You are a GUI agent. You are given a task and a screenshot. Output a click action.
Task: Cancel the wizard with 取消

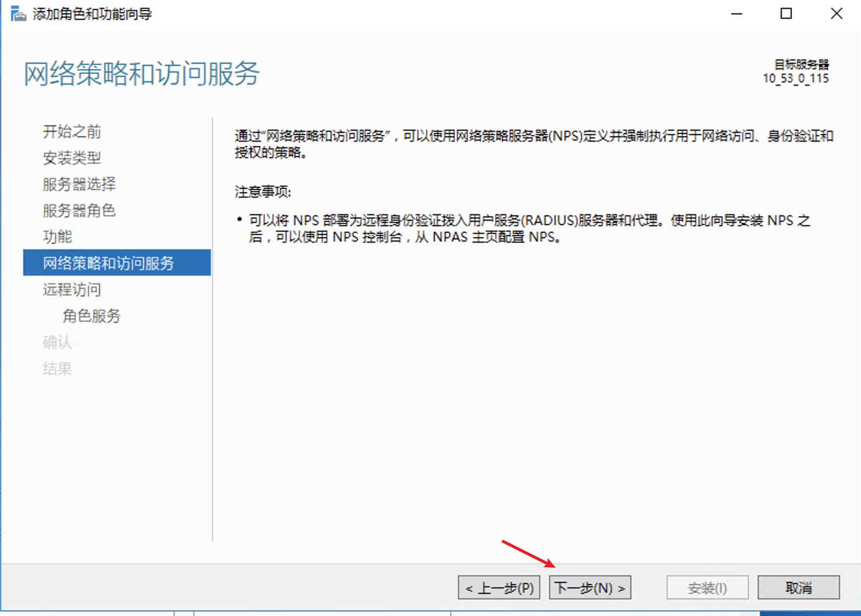[798, 588]
